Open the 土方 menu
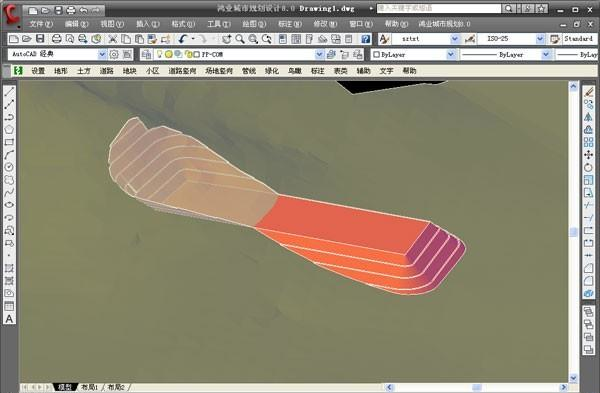Screen dimensions: 600x393 point(84,71)
